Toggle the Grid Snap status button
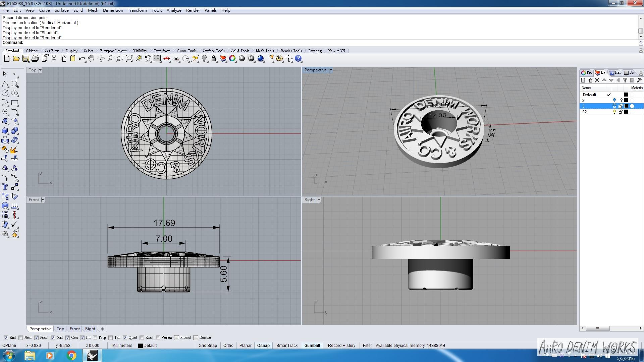Screen dimensions: 644x362 click(208, 346)
